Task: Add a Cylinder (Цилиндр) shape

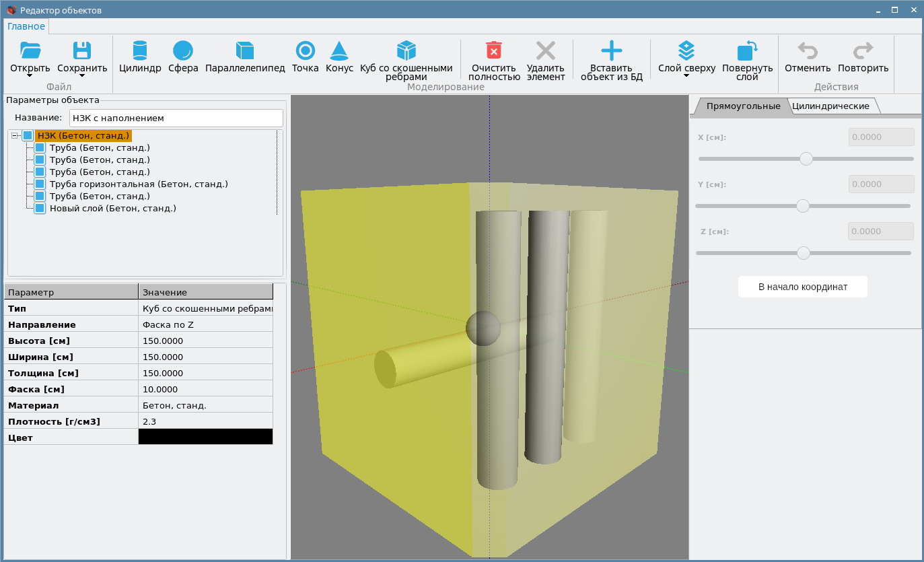Action: 140,51
